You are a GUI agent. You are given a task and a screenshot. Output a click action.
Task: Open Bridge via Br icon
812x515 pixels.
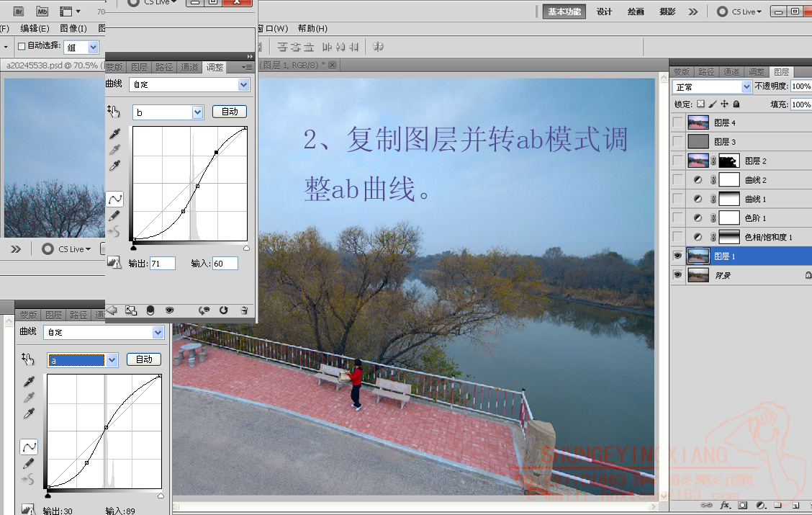(19, 12)
